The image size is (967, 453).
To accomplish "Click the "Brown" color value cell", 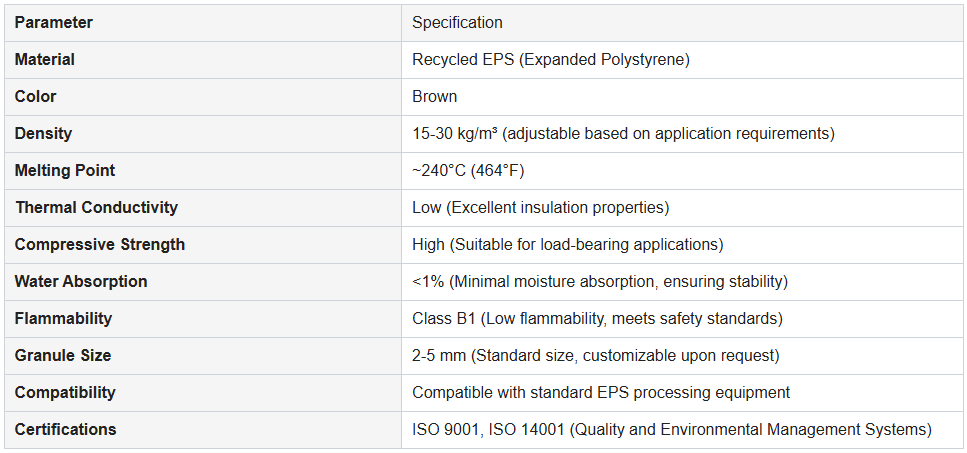I will [434, 96].
